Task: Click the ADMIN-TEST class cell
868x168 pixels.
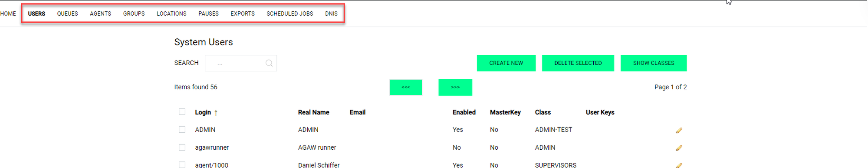Action: click(x=553, y=130)
